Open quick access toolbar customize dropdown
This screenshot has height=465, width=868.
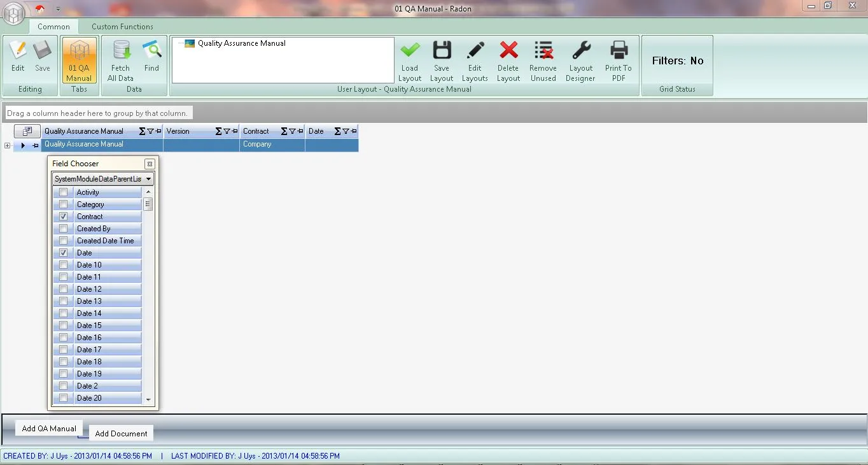tap(58, 9)
